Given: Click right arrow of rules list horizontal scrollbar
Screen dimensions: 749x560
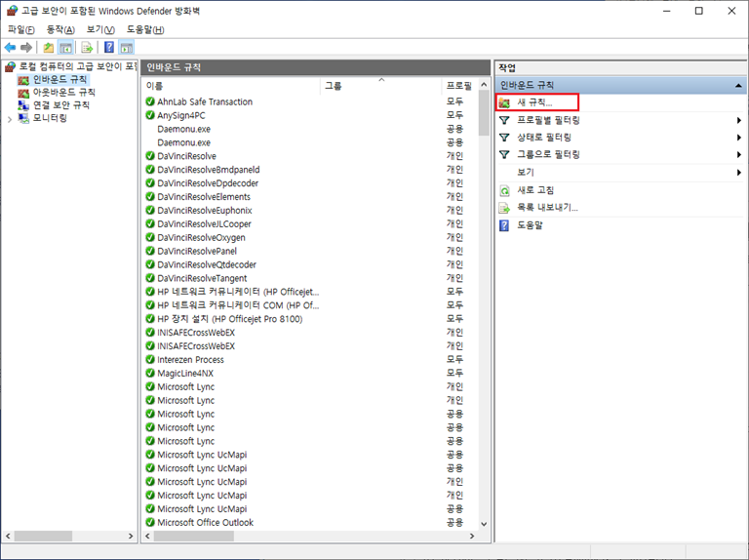Looking at the screenshot, I should (x=472, y=537).
